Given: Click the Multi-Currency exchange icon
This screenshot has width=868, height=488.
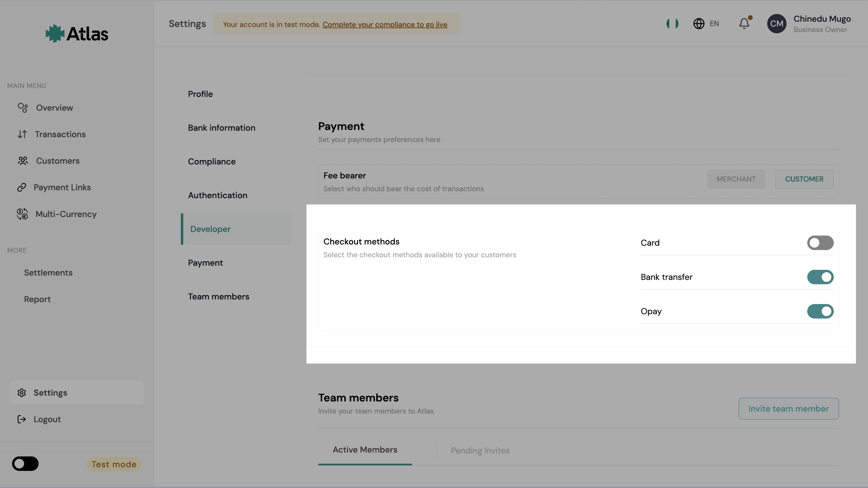Looking at the screenshot, I should click(22, 214).
